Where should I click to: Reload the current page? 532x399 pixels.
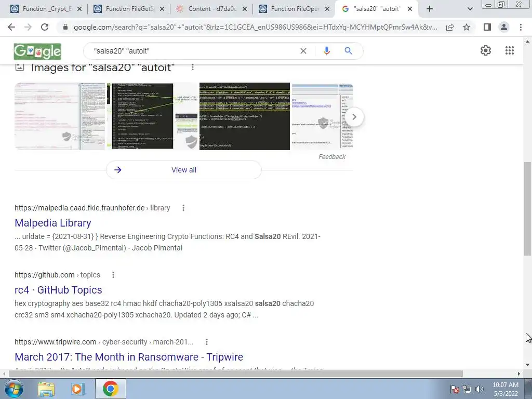[45, 27]
